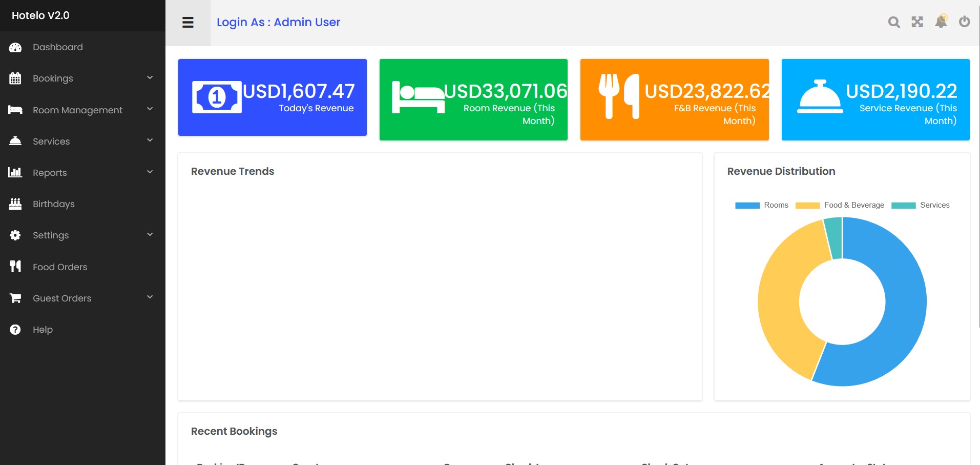Expand the Guest Orders chevron
This screenshot has width=980, height=465.
click(x=150, y=297)
